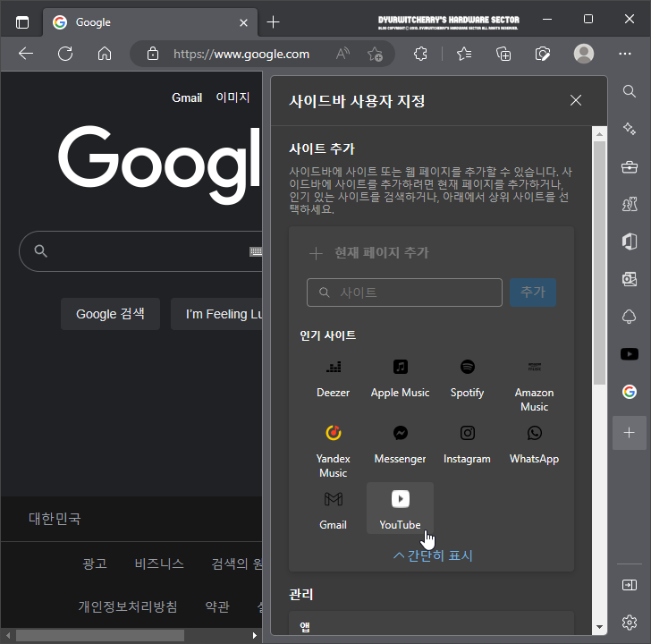
Task: Open 개인정보처리방침 footer link
Action: click(128, 606)
